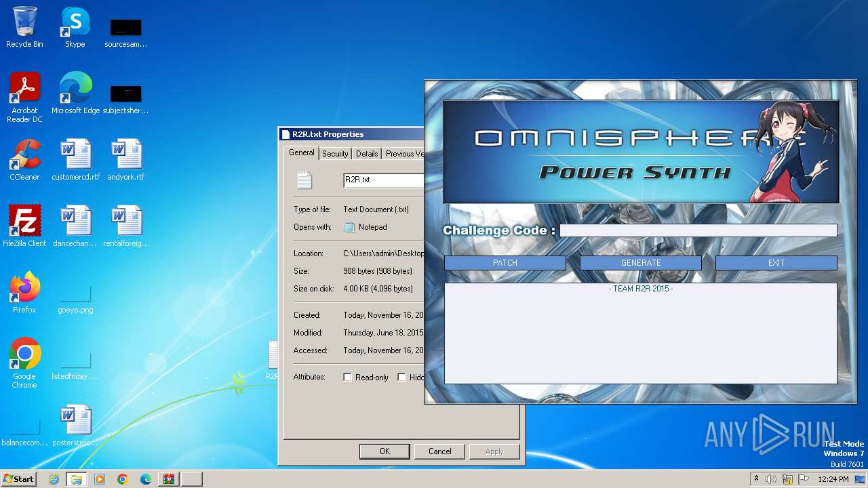Click the keygen output text area
The width and height of the screenshot is (868, 488).
click(x=641, y=333)
